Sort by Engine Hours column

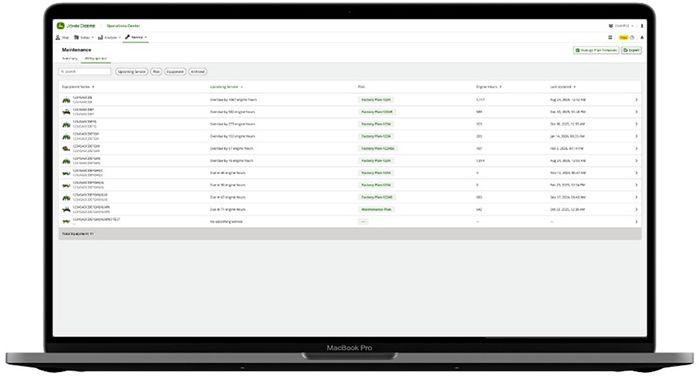(x=489, y=87)
